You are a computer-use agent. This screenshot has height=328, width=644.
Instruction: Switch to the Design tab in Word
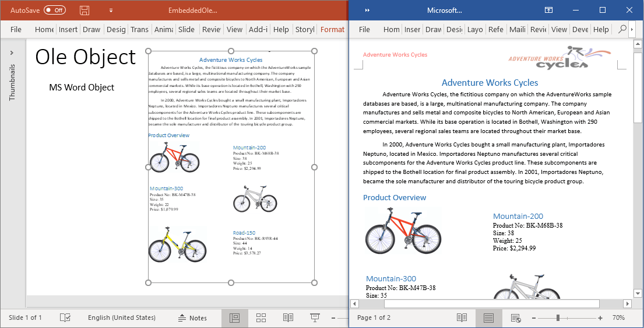coord(454,29)
